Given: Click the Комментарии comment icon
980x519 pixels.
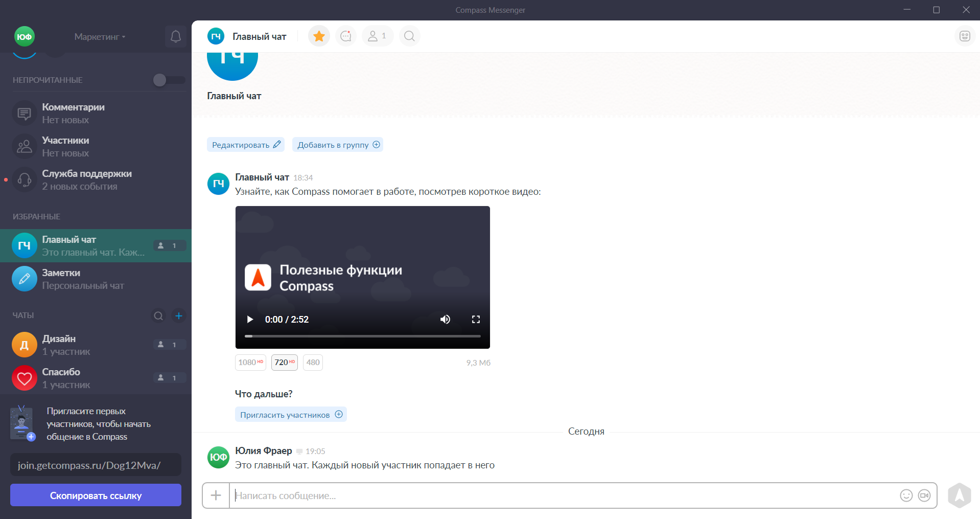Looking at the screenshot, I should click(x=25, y=113).
